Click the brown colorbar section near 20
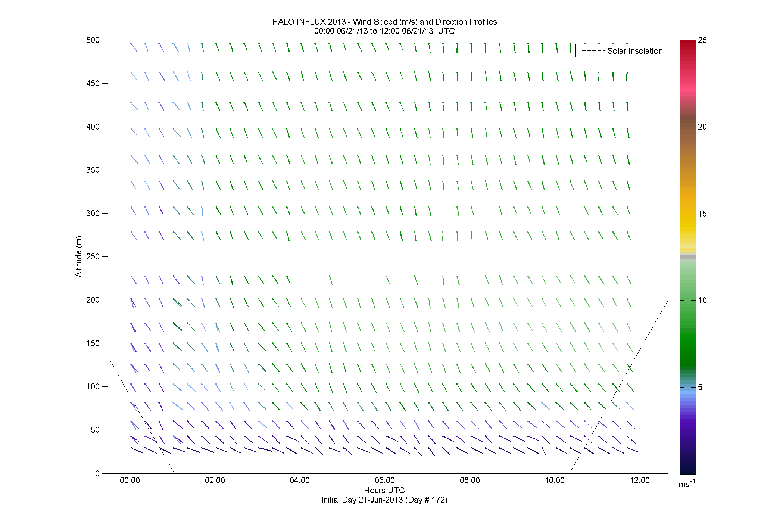 [x=688, y=129]
